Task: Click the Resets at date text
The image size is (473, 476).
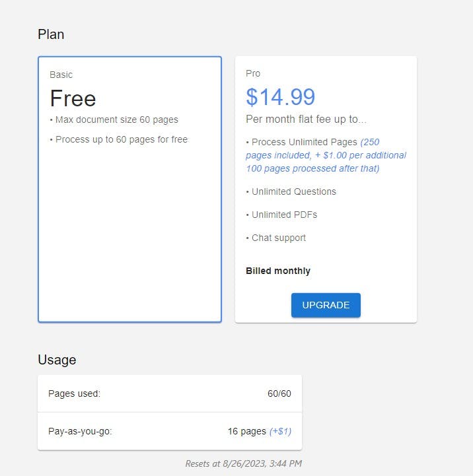Action: point(243,463)
